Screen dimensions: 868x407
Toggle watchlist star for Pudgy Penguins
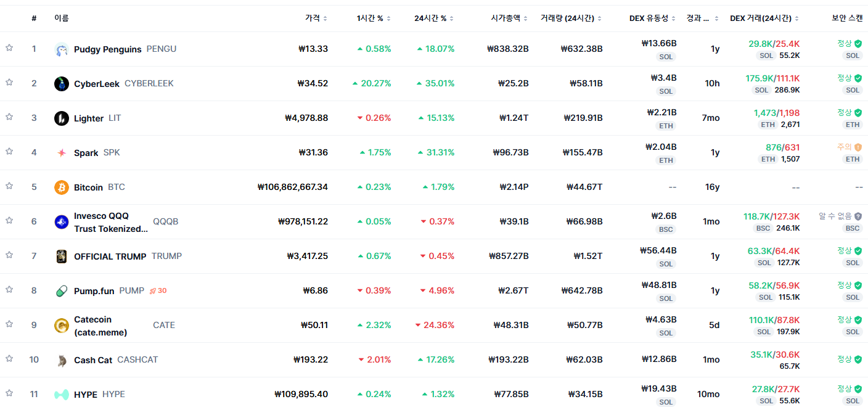click(9, 47)
